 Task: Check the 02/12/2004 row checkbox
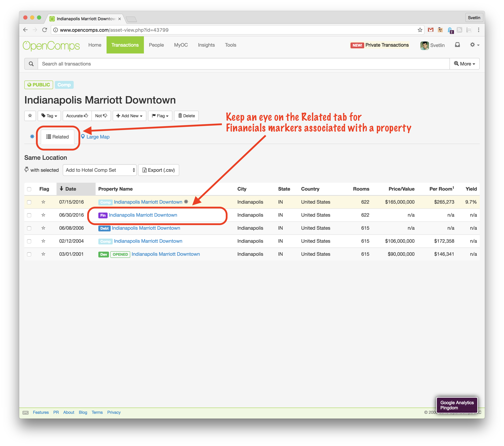(x=29, y=241)
